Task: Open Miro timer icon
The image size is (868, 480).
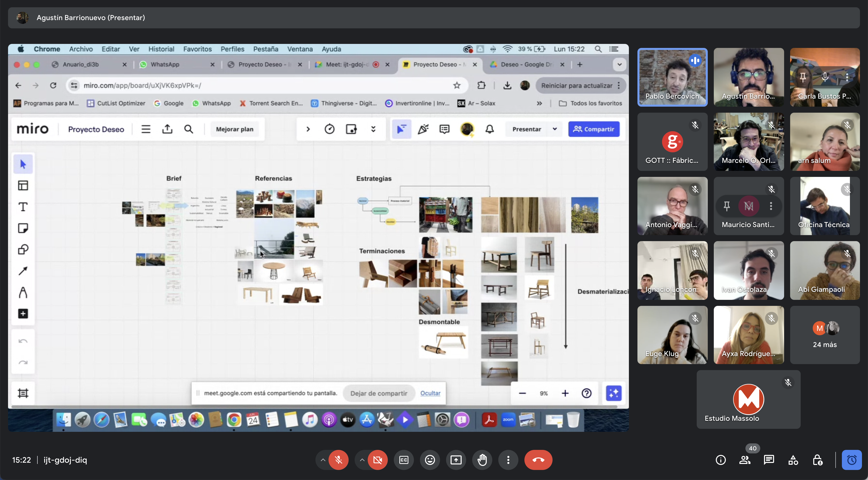Action: tap(329, 129)
